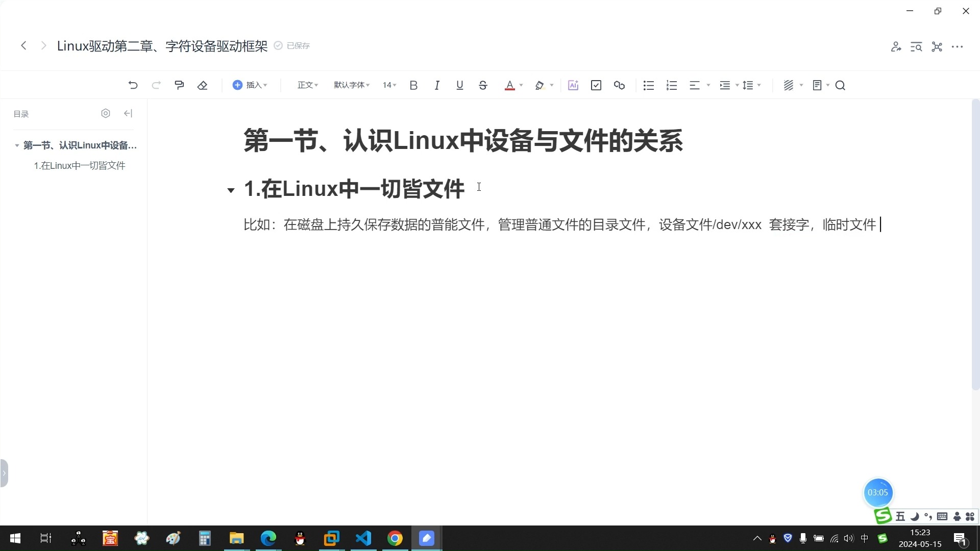Undo the last edit
The image size is (980, 551).
133,85
